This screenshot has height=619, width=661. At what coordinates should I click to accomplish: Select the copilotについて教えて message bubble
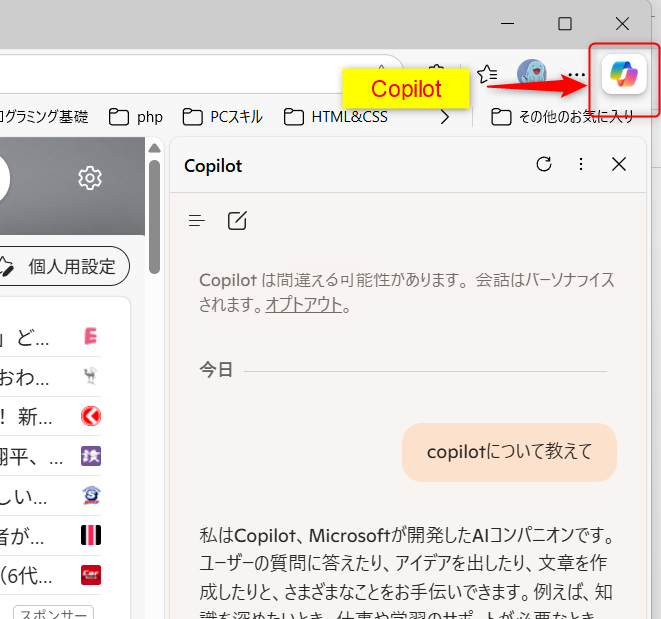coord(509,452)
